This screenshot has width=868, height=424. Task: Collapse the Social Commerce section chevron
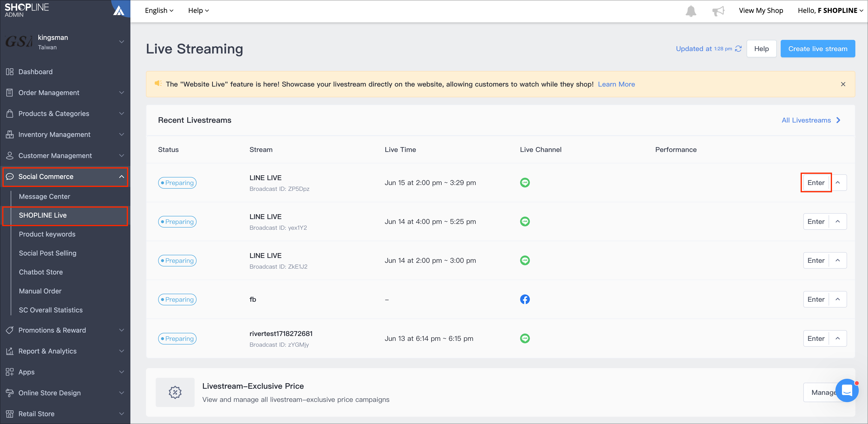click(122, 177)
